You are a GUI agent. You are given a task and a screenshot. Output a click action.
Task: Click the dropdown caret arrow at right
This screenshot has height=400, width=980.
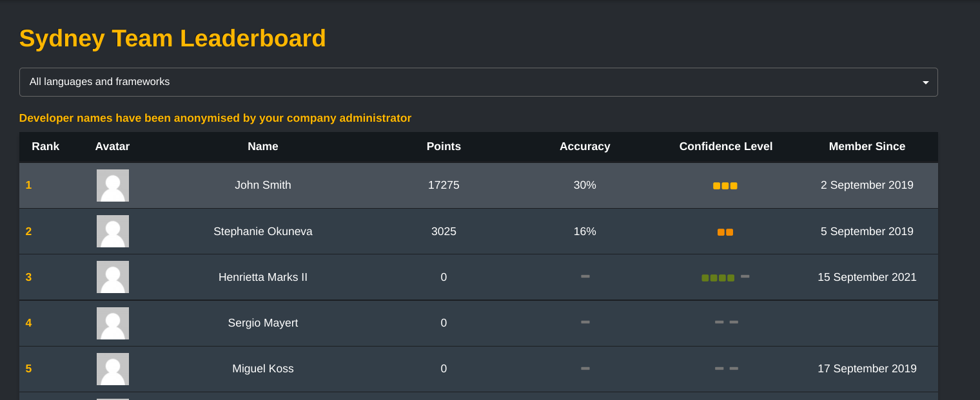[926, 82]
